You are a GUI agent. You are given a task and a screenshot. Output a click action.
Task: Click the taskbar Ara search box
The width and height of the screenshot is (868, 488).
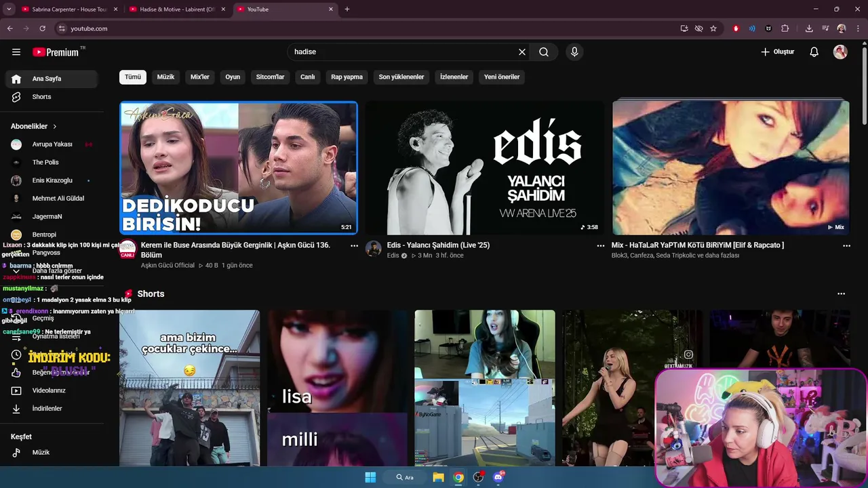click(405, 477)
